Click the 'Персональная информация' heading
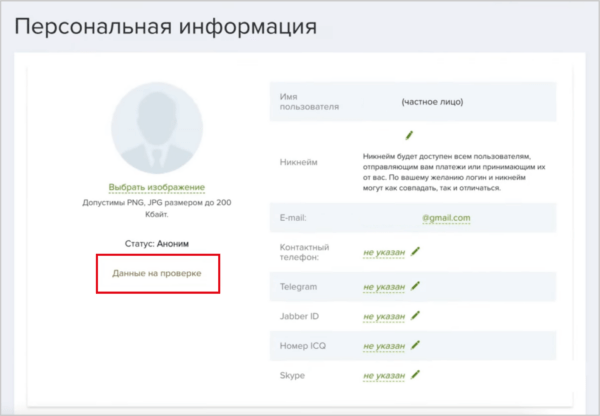 tap(166, 27)
